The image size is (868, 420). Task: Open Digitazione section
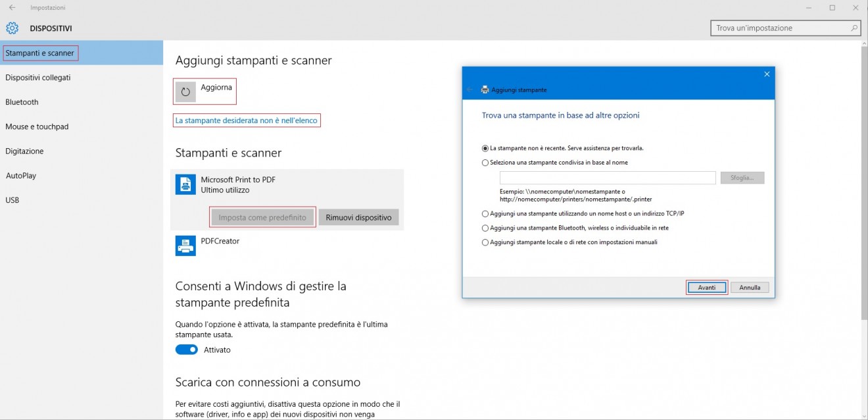click(82, 151)
